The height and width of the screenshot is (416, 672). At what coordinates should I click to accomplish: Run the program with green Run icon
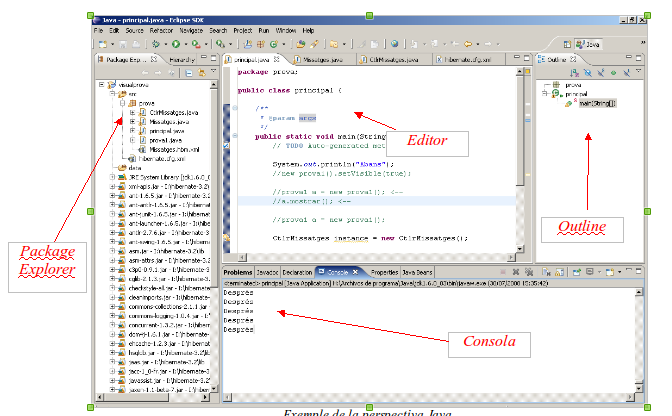[x=176, y=44]
